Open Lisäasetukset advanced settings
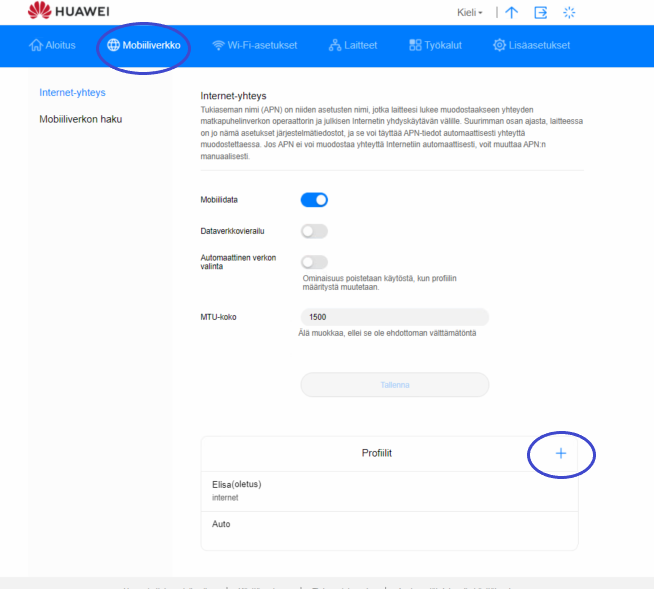Viewport: 654px width, 589px height. pyautogui.click(x=531, y=45)
